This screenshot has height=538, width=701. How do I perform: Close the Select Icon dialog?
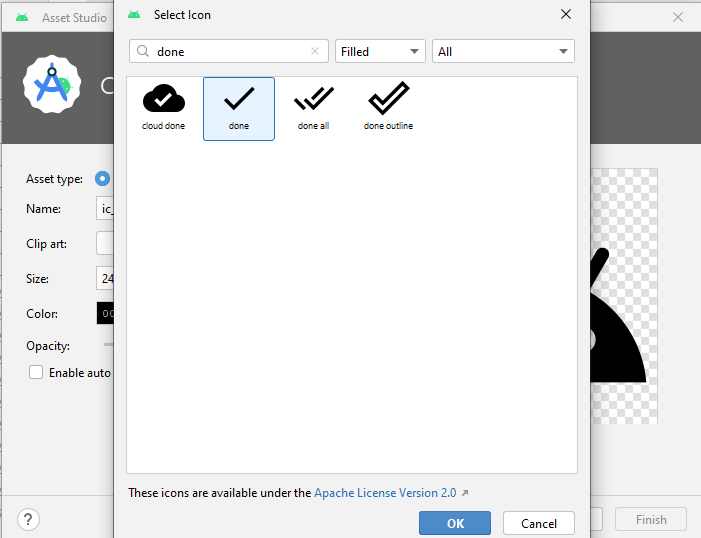click(x=566, y=15)
